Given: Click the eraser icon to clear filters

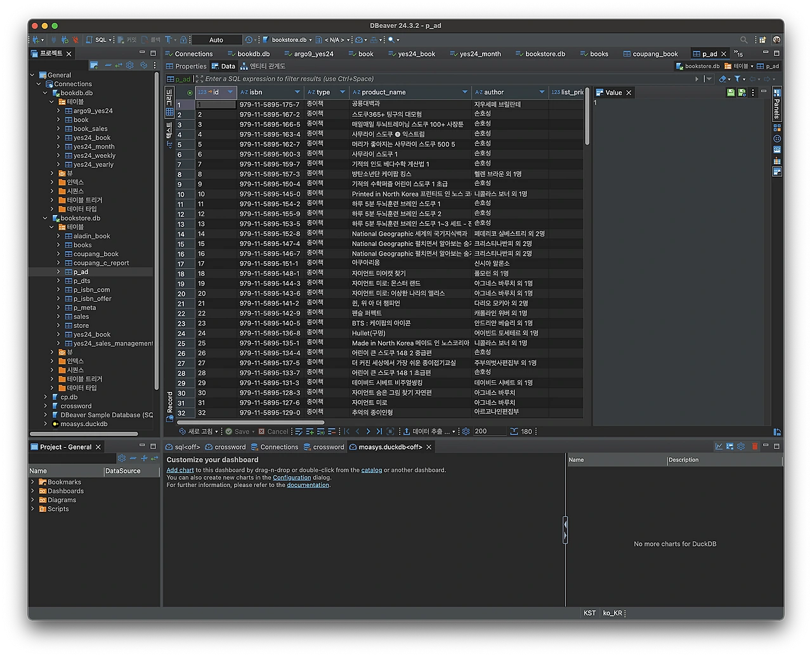Looking at the screenshot, I should click(x=723, y=79).
